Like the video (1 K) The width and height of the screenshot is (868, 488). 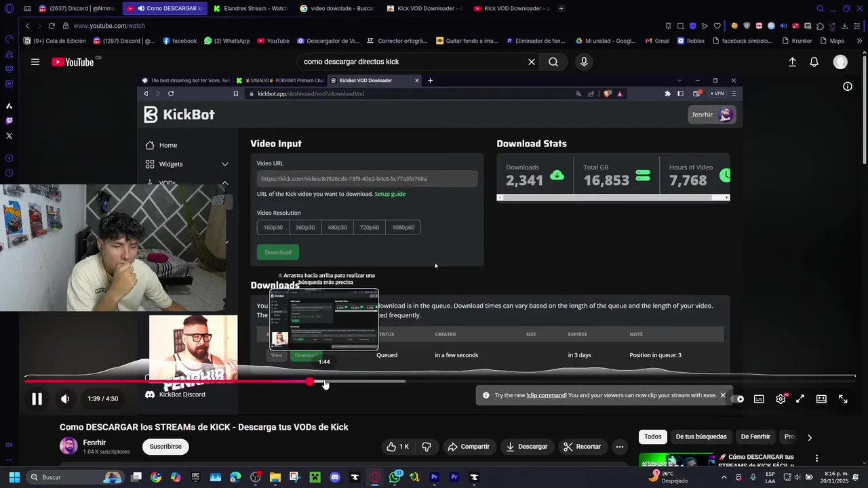pyautogui.click(x=397, y=447)
